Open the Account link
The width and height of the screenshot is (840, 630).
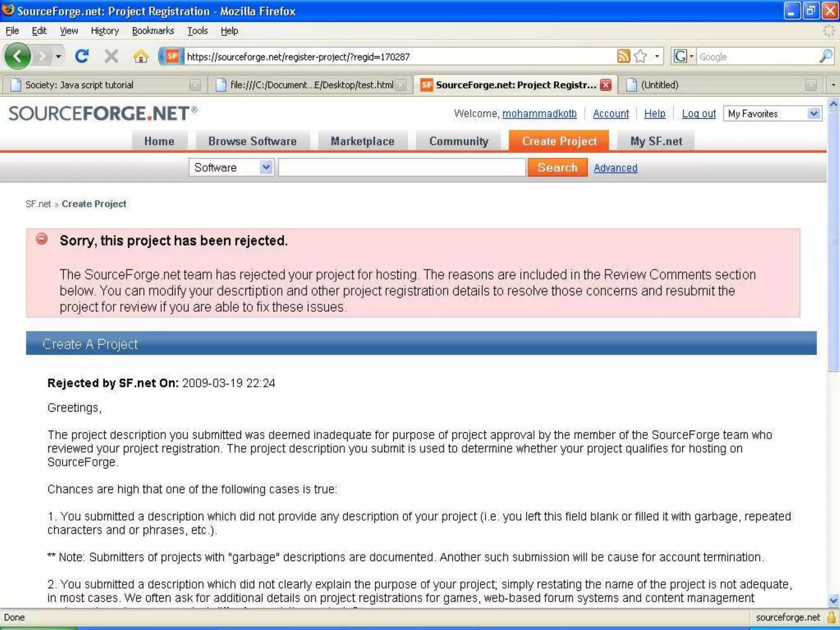click(611, 114)
